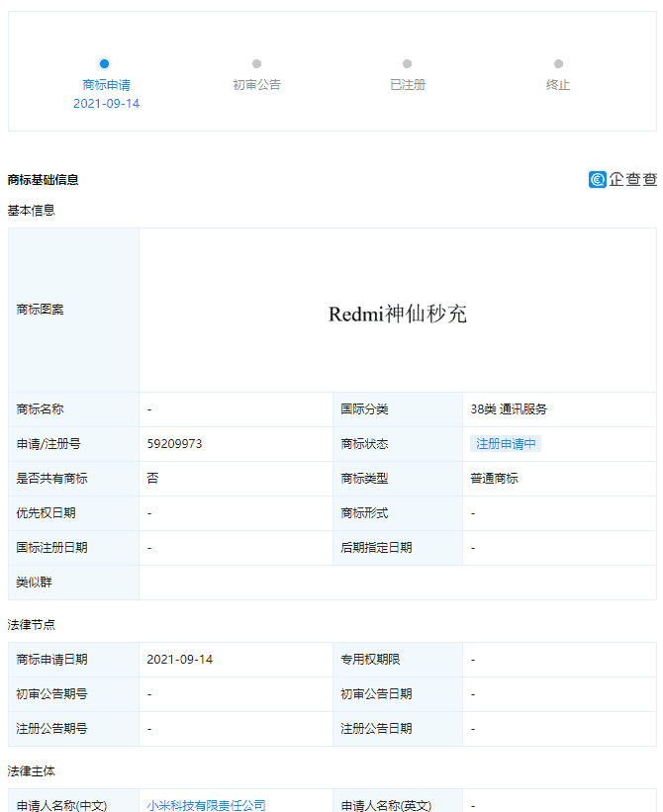Click the 2021-09-14 application date value

(x=180, y=660)
